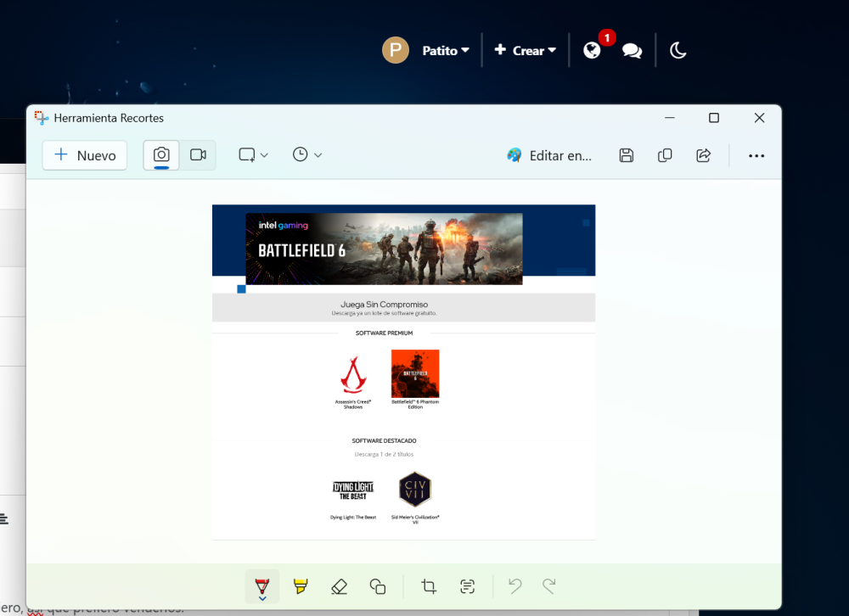Select the eraser tool
This screenshot has height=616, width=849.
coord(339,586)
